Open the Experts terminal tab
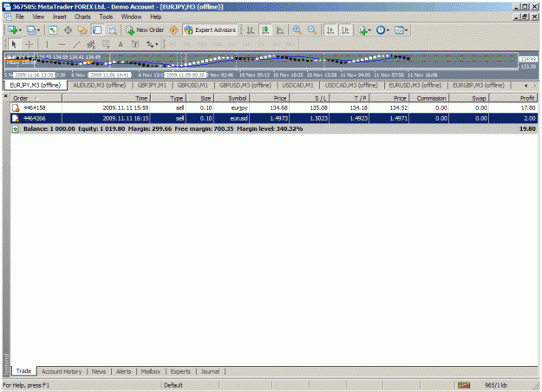 pyautogui.click(x=180, y=371)
